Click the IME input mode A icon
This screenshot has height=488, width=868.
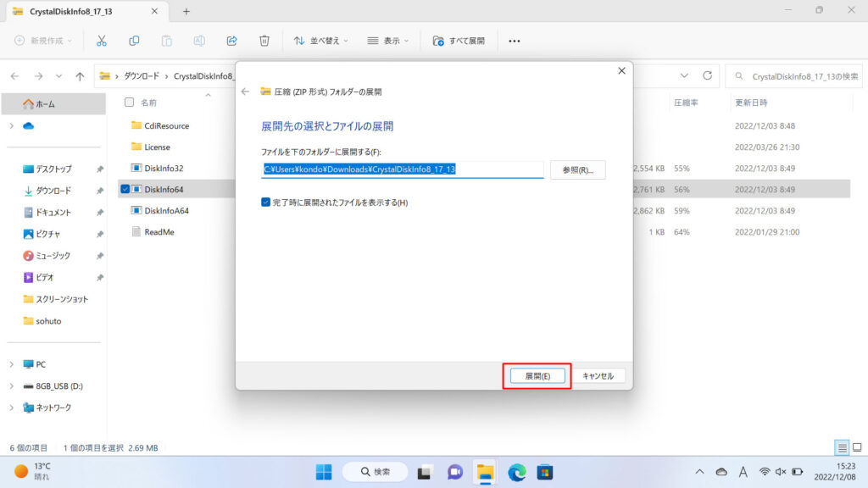click(743, 472)
